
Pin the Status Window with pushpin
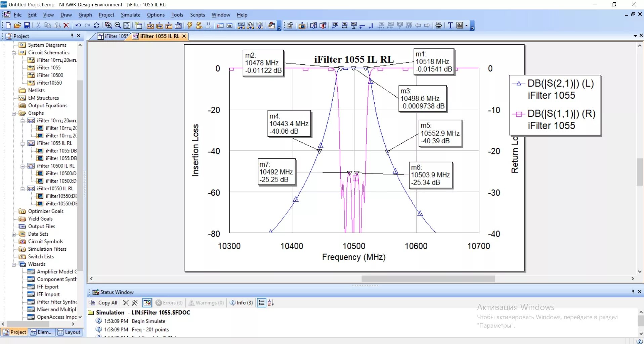(x=633, y=292)
